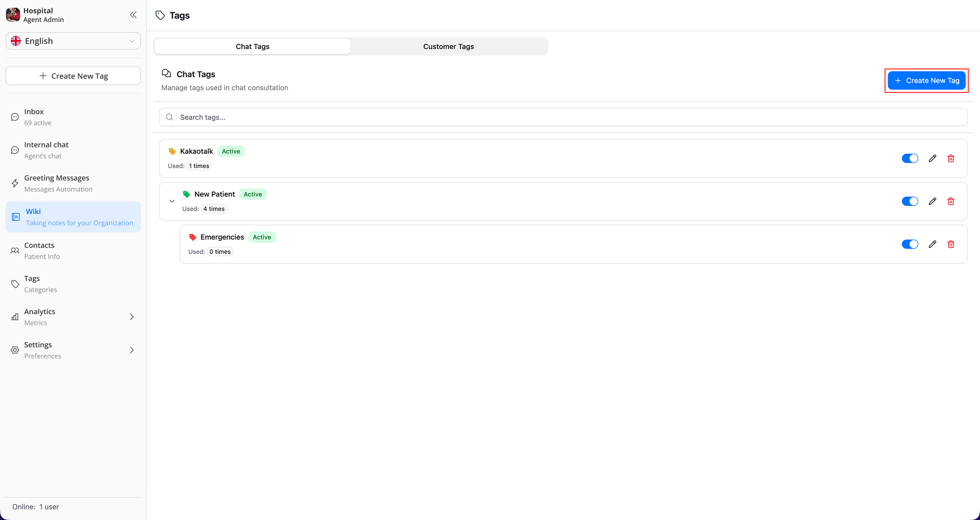Select the Internal chat icon
Viewport: 980px width, 520px height.
pos(14,150)
